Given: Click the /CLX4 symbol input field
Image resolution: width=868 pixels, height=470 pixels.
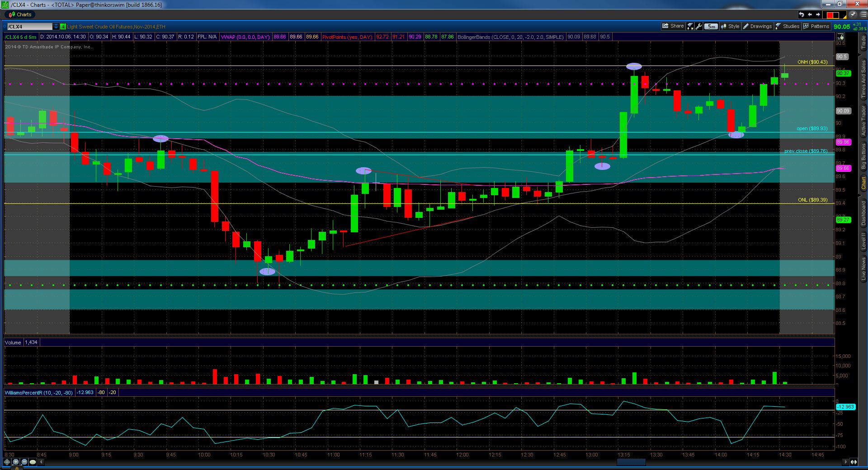Looking at the screenshot, I should coord(30,27).
